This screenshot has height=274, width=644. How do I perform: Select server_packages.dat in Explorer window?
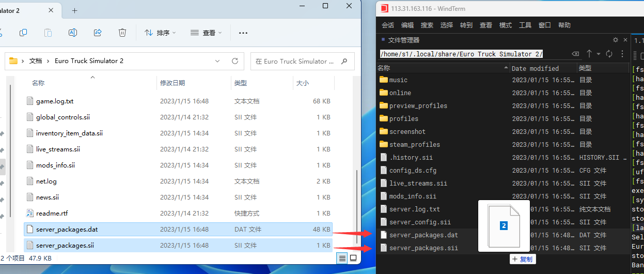click(179, 230)
